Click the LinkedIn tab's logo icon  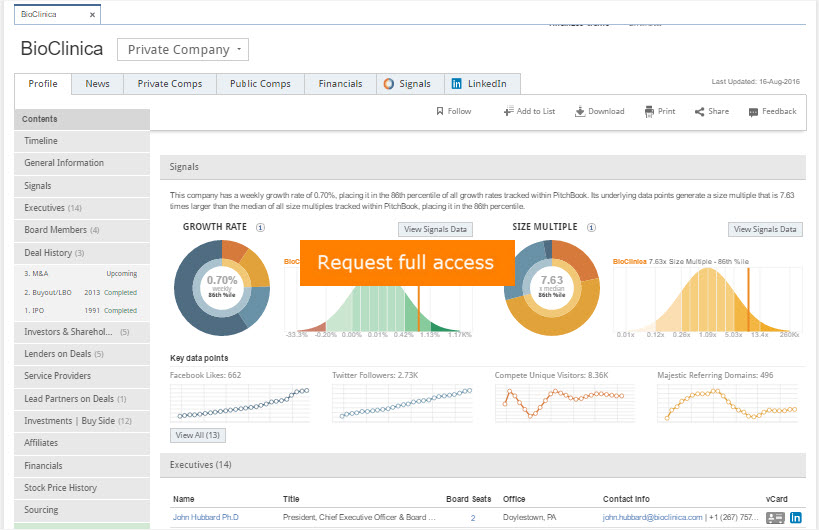[457, 84]
